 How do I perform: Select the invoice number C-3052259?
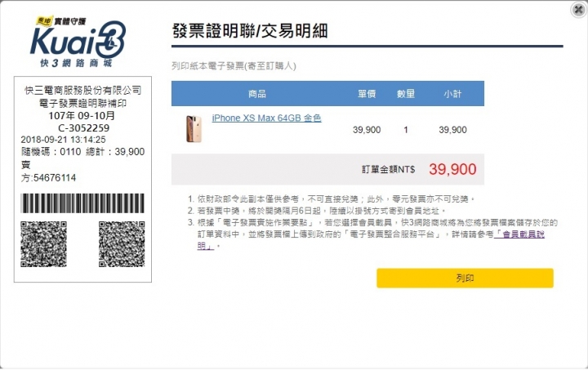pos(83,128)
